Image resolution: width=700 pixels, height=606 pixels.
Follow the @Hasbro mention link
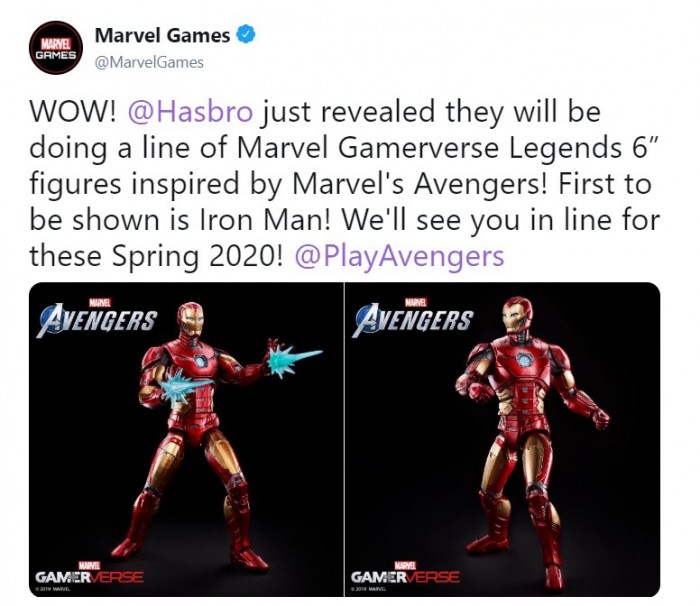[x=190, y=112]
